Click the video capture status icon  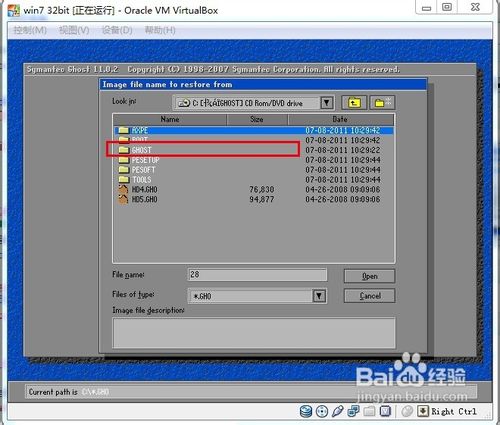tap(385, 411)
